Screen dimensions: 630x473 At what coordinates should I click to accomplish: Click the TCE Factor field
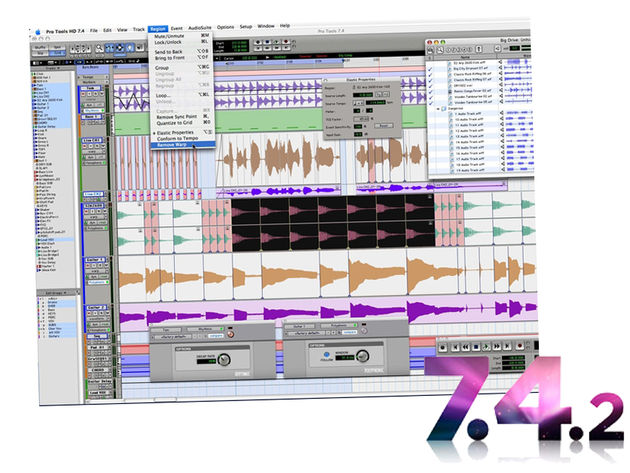pos(361,119)
